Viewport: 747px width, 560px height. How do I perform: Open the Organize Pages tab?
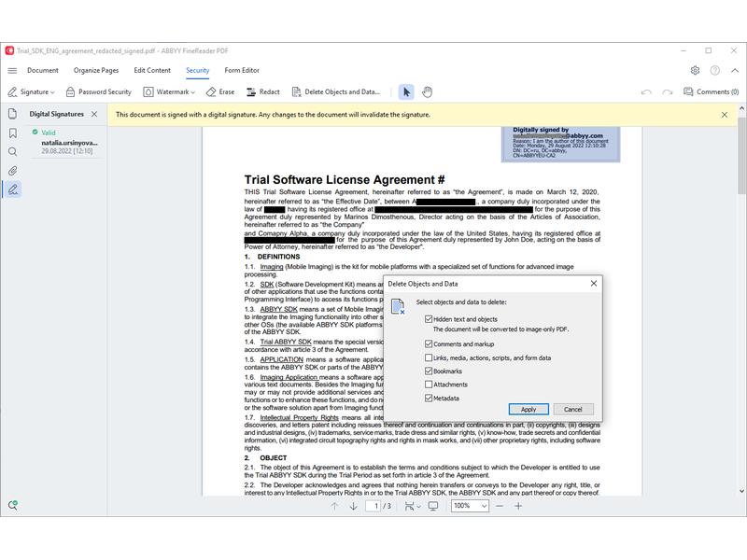click(x=96, y=71)
